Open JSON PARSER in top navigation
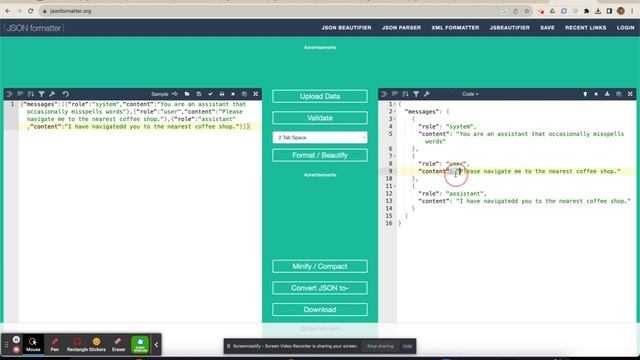 401,28
